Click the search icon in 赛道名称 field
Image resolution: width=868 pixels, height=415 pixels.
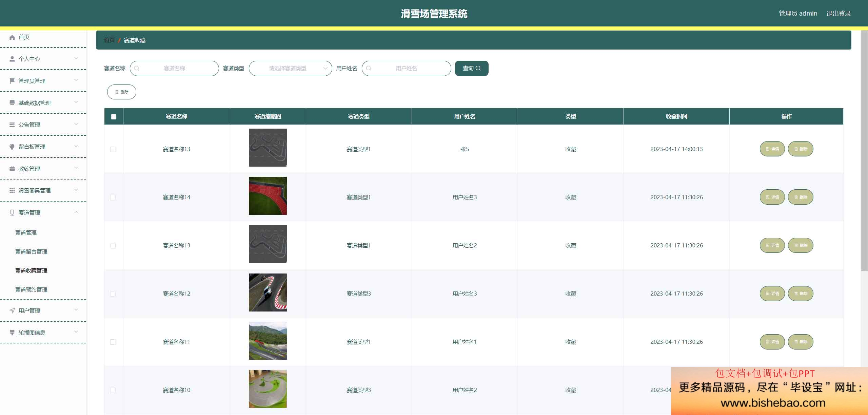click(x=137, y=68)
